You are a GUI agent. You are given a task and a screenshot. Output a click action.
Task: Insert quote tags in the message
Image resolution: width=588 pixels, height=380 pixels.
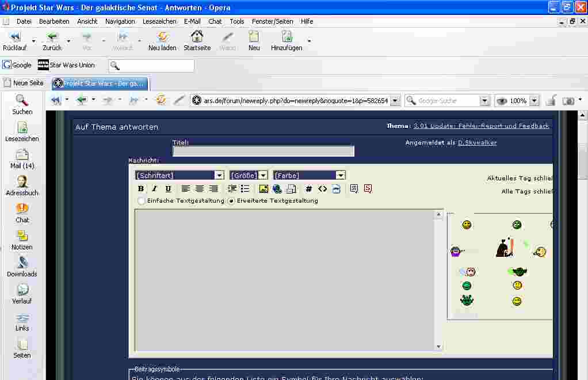[x=354, y=189]
